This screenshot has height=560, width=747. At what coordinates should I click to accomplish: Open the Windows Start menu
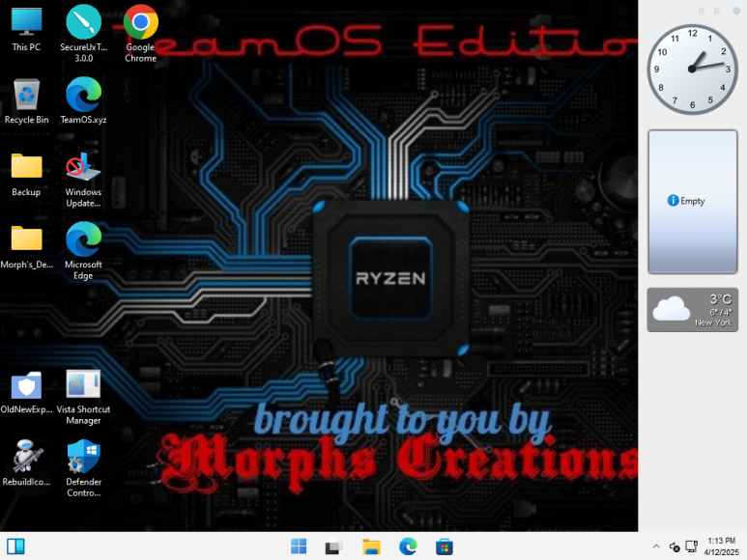coord(299,546)
